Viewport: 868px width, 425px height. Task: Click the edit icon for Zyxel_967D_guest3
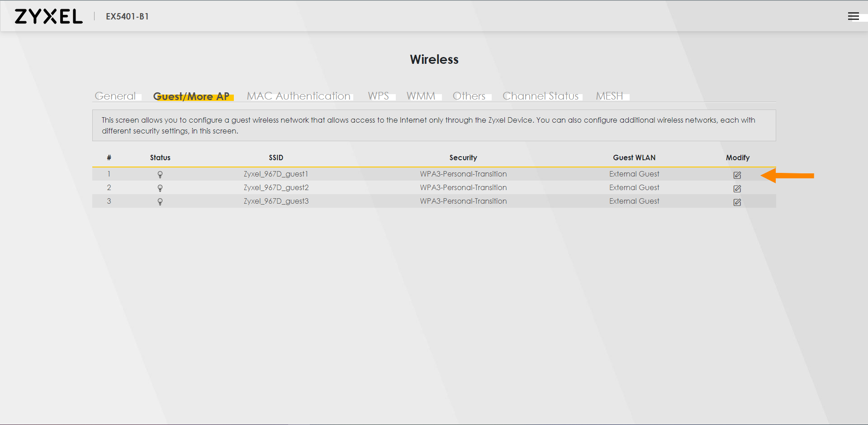(x=737, y=202)
